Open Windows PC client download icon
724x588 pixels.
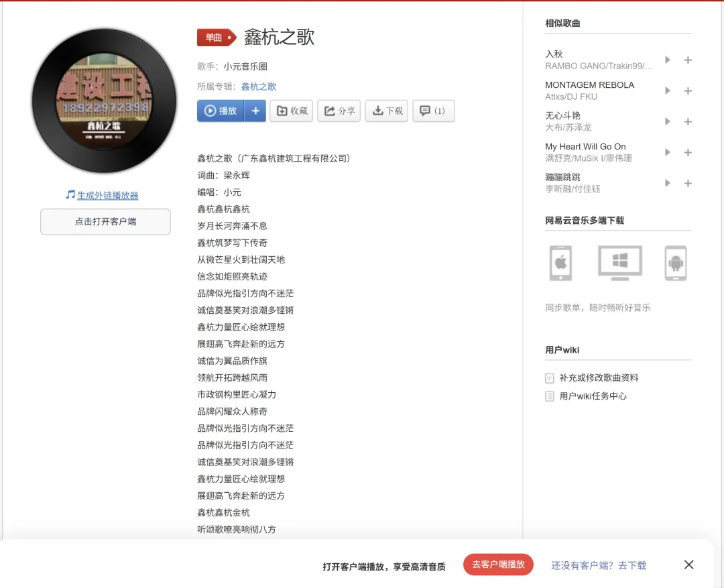tap(619, 263)
